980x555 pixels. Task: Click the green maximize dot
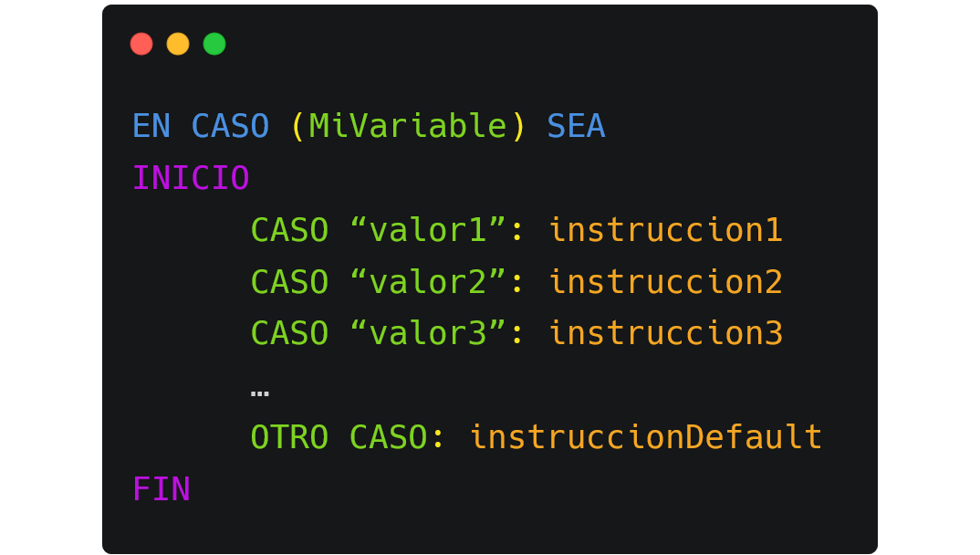click(x=214, y=44)
